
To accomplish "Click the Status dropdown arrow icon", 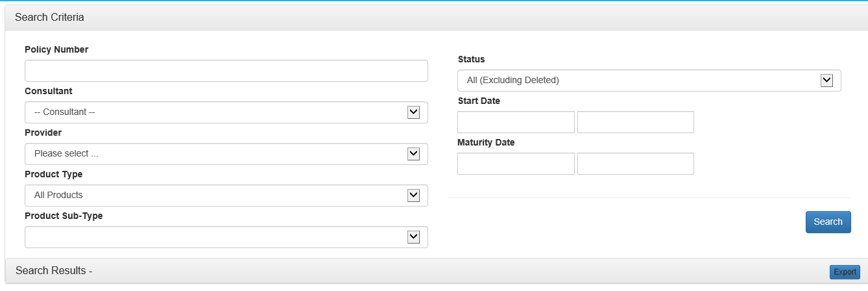I will [826, 81].
